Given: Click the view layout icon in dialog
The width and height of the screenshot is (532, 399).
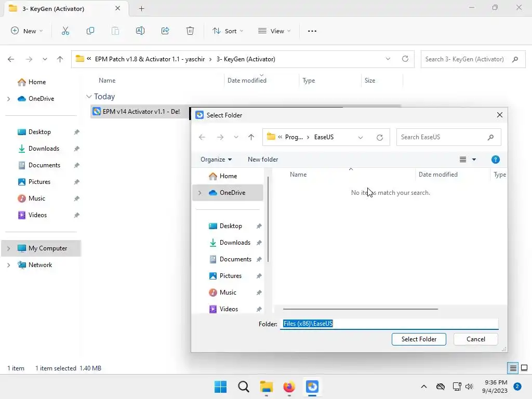Looking at the screenshot, I should 463,159.
